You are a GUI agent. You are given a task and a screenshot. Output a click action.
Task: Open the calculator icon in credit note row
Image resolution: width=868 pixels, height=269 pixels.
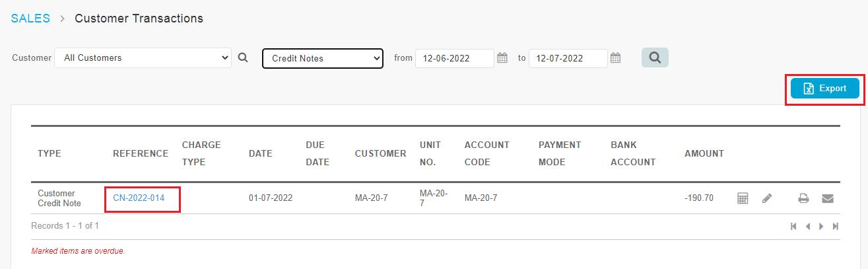pos(743,198)
